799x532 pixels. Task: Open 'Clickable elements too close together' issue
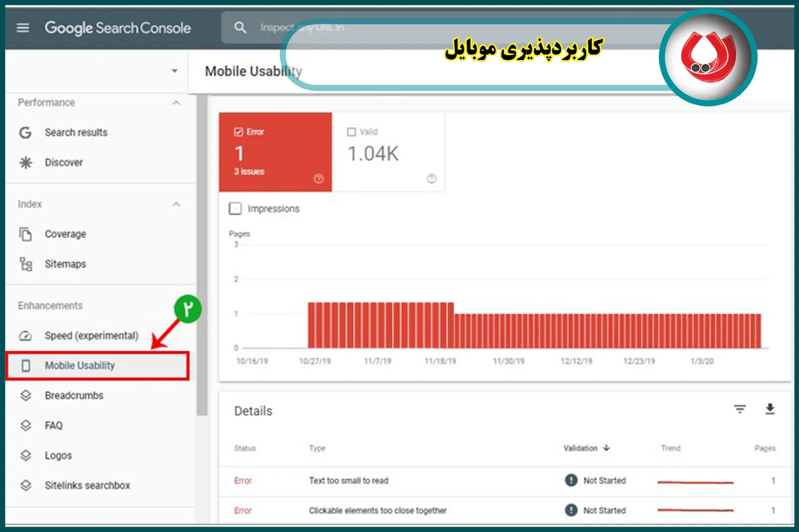(378, 510)
